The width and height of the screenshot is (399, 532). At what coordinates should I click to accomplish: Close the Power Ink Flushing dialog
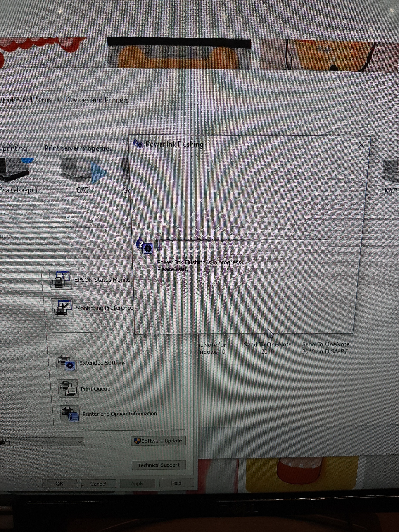[x=361, y=145]
